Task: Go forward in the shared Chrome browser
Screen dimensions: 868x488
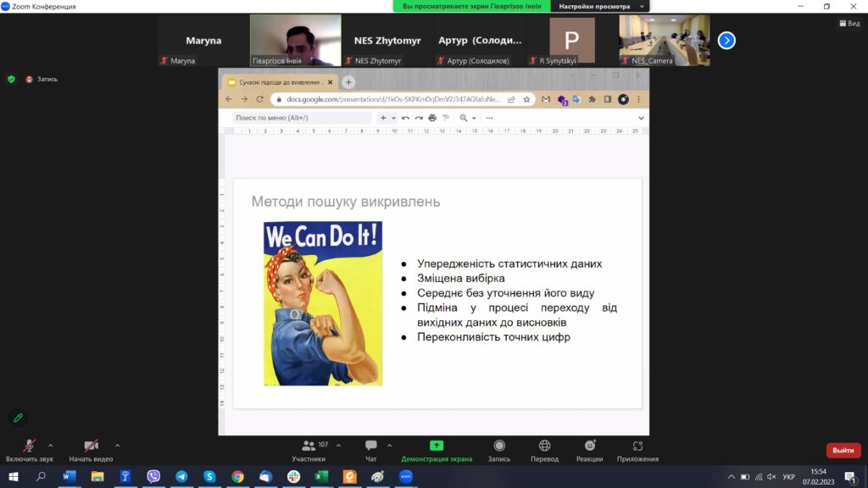Action: coord(244,99)
